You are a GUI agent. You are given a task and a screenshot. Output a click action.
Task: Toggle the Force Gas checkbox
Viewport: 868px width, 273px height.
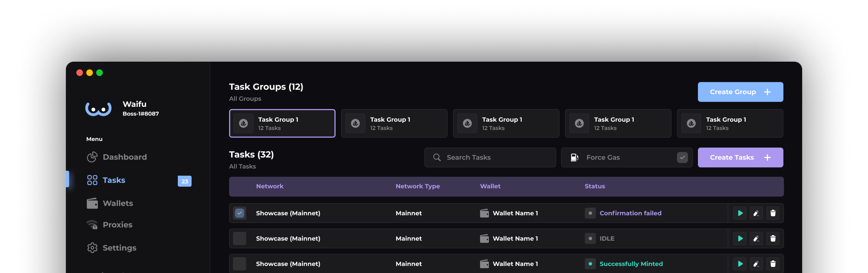tap(682, 158)
